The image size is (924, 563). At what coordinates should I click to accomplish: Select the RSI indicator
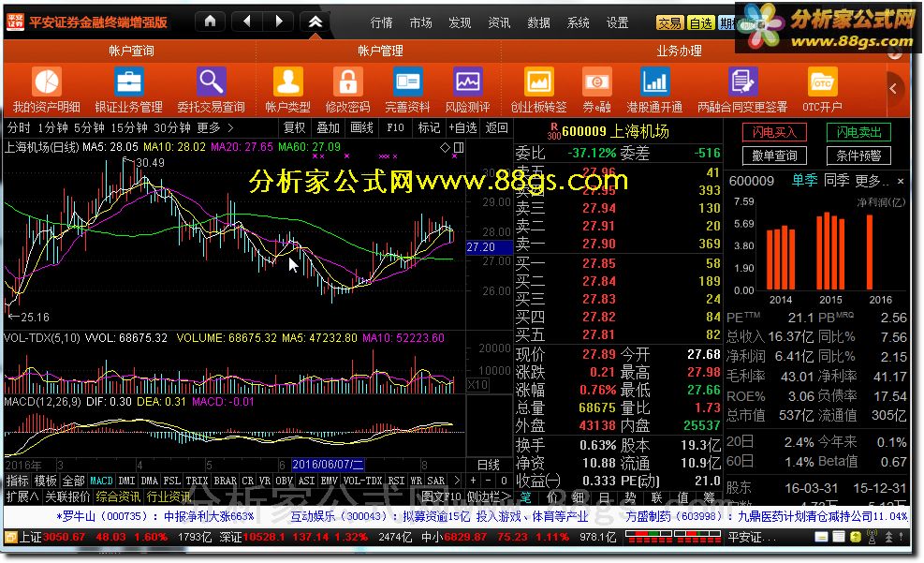pos(395,481)
